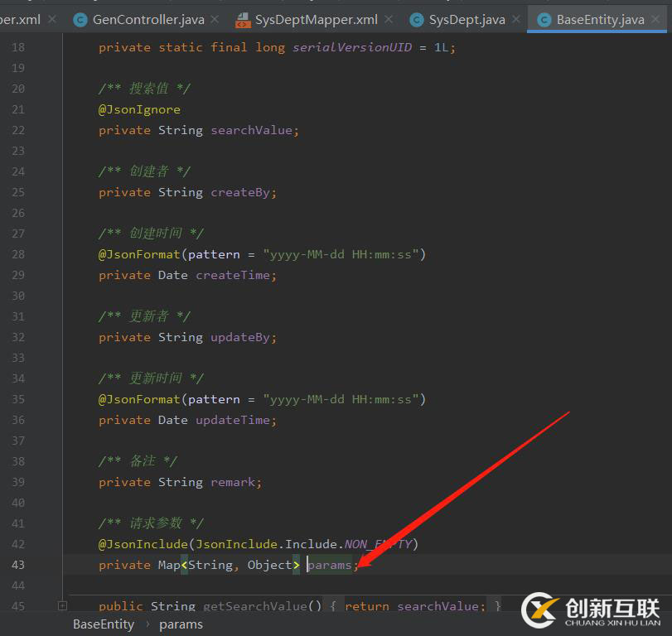Click the BaseEntity.java class file icon
Viewport: 672px width, 636px height.
(544, 19)
